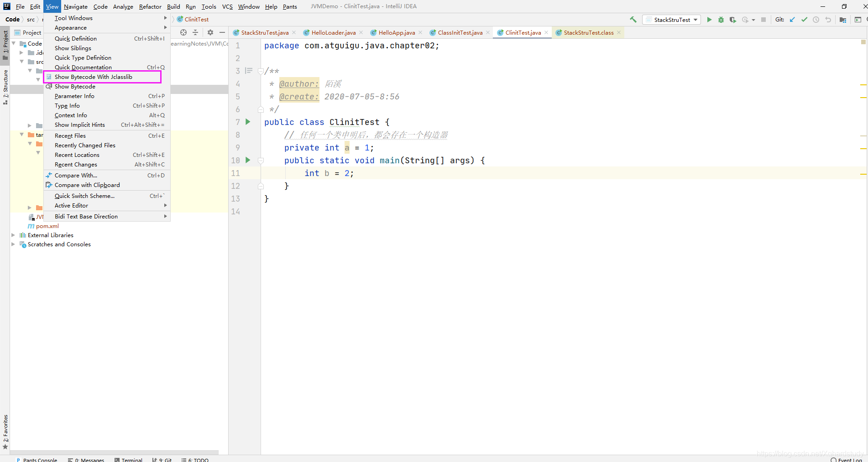Image resolution: width=868 pixels, height=462 pixels.
Task: Open the Project Structure folder icon
Action: click(x=843, y=20)
